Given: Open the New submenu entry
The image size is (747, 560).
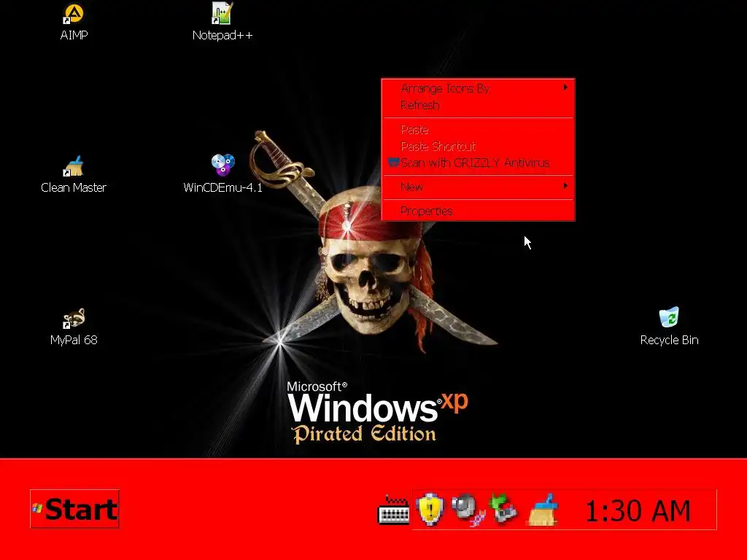Looking at the screenshot, I should click(479, 187).
